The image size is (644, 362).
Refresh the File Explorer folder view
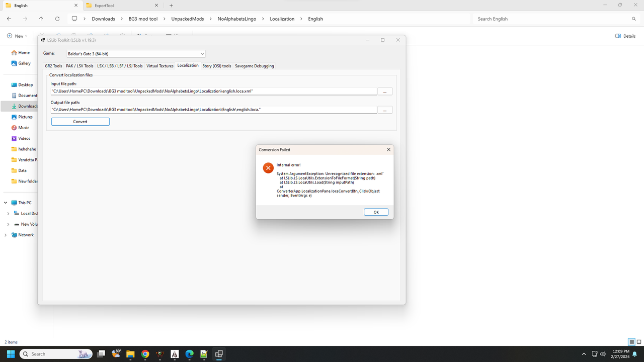[57, 19]
